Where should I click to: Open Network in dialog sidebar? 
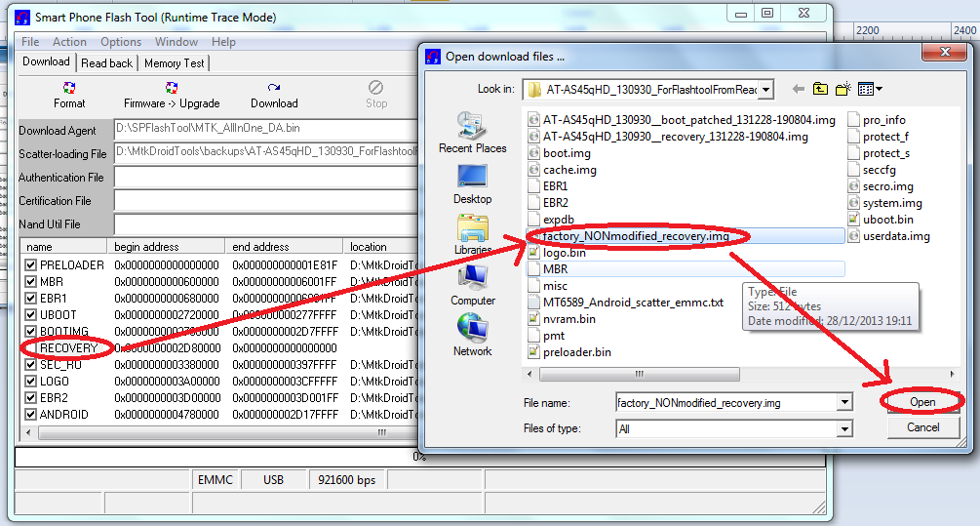pos(473,336)
